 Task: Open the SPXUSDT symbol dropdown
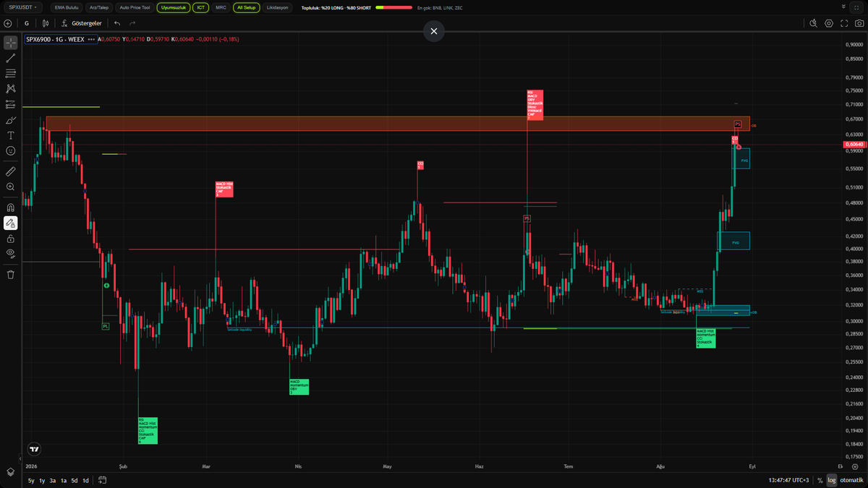(24, 7)
